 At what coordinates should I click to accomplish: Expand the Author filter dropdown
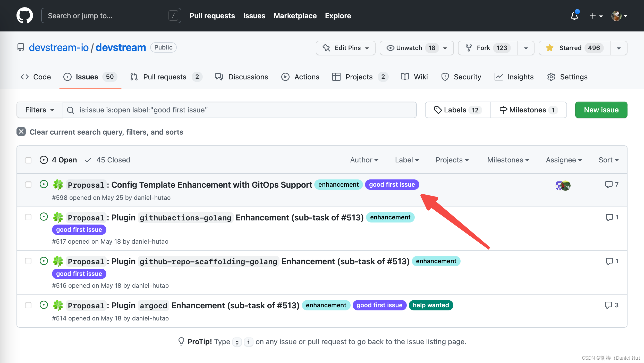click(363, 160)
